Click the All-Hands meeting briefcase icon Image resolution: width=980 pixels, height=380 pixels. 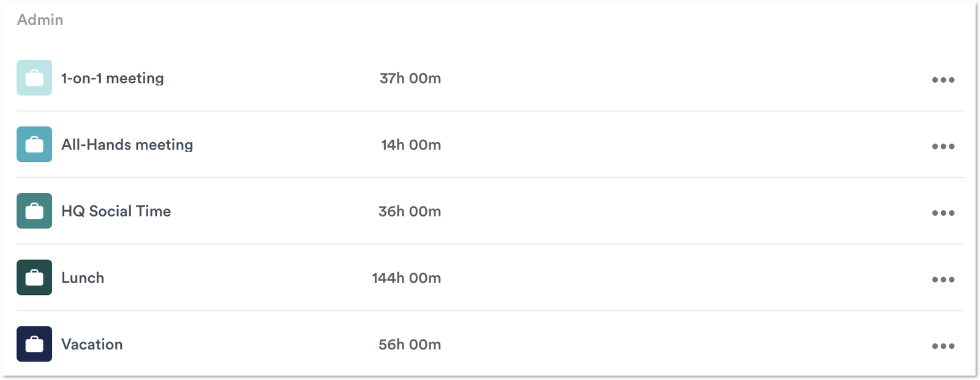point(34,145)
